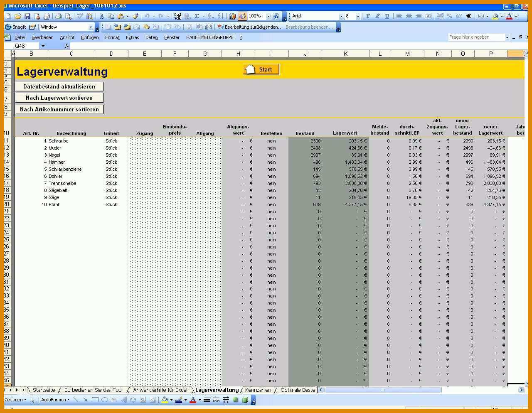Select the Rectangle drawing tool
532x413 pixels.
tap(95, 400)
